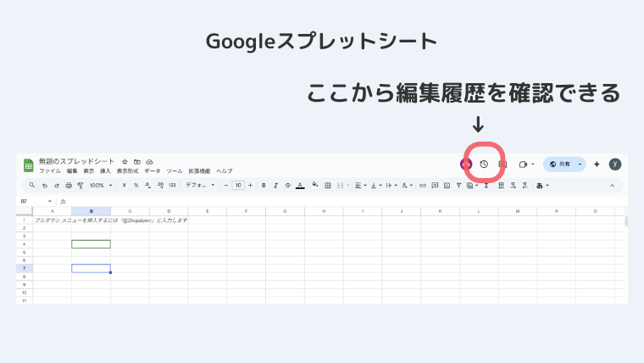Toggle strikethrough formatting
The width and height of the screenshot is (644, 363).
[x=288, y=186]
